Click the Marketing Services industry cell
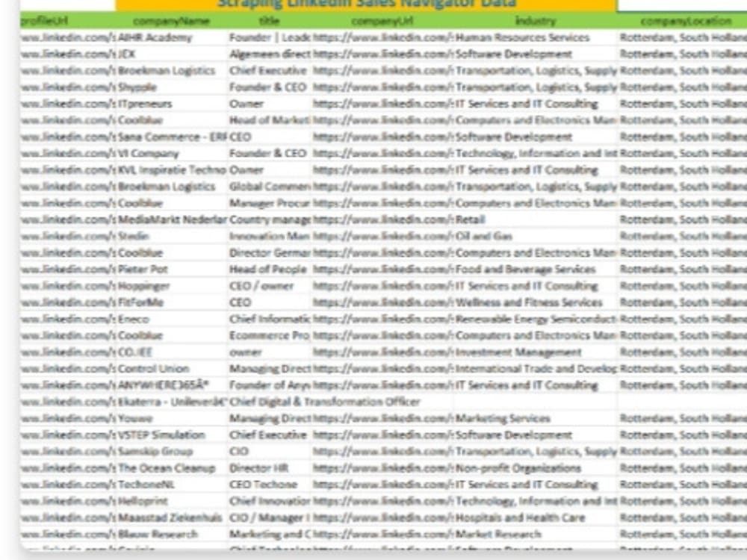 (x=536, y=419)
